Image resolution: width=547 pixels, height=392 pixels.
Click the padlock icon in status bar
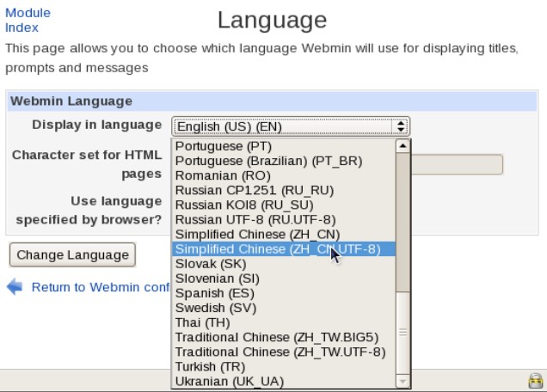pos(536,381)
